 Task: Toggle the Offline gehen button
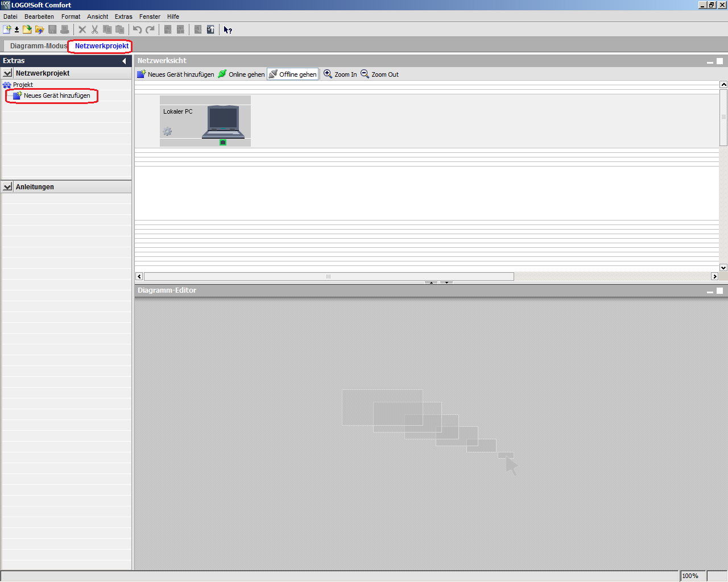point(293,74)
